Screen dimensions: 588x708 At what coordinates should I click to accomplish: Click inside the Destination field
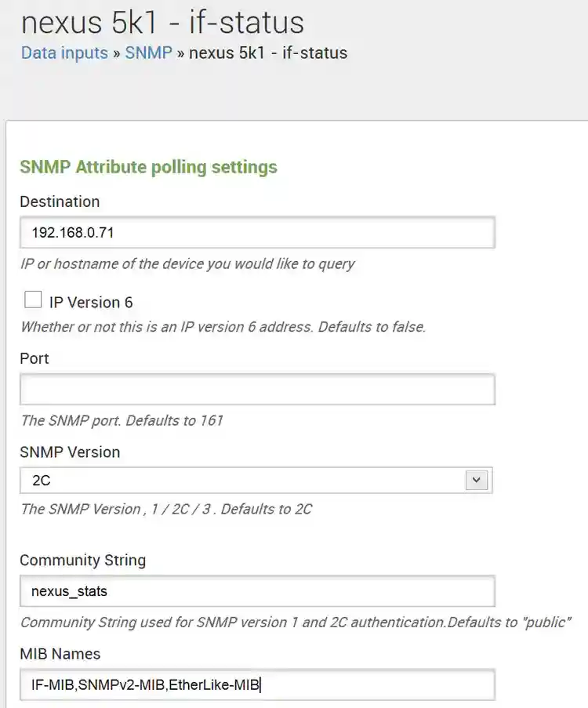tap(257, 232)
